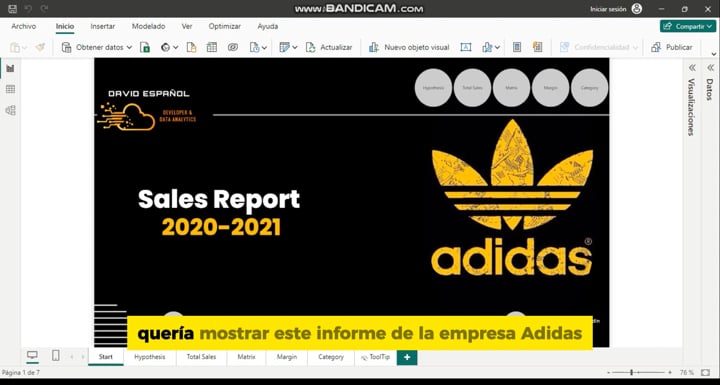
Task: Select the Inicio ribbon tab
Action: pos(65,27)
